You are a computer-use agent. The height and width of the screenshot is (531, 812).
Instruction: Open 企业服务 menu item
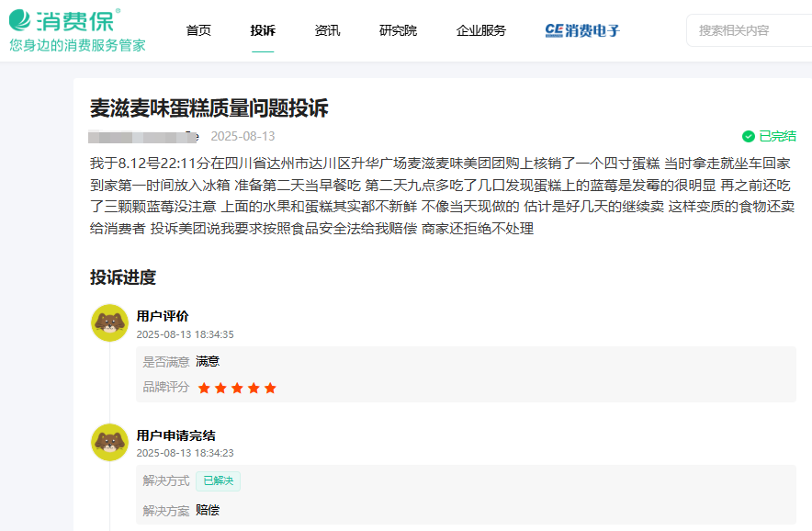point(481,30)
